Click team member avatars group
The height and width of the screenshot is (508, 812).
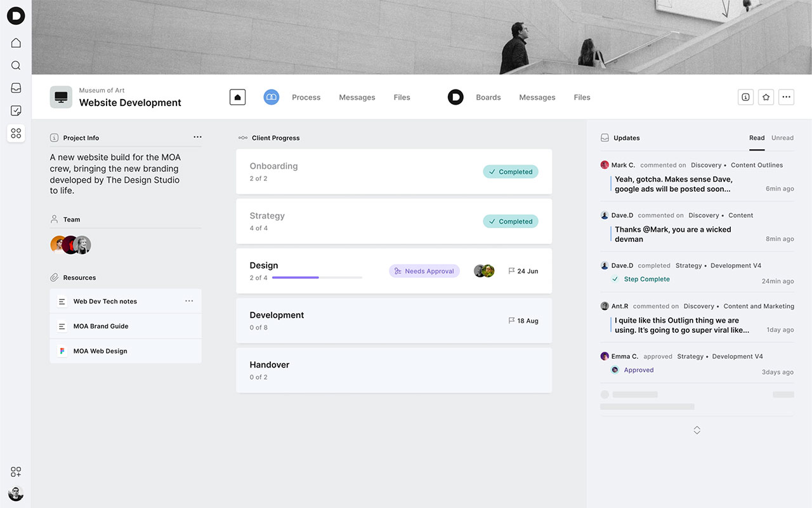(71, 245)
